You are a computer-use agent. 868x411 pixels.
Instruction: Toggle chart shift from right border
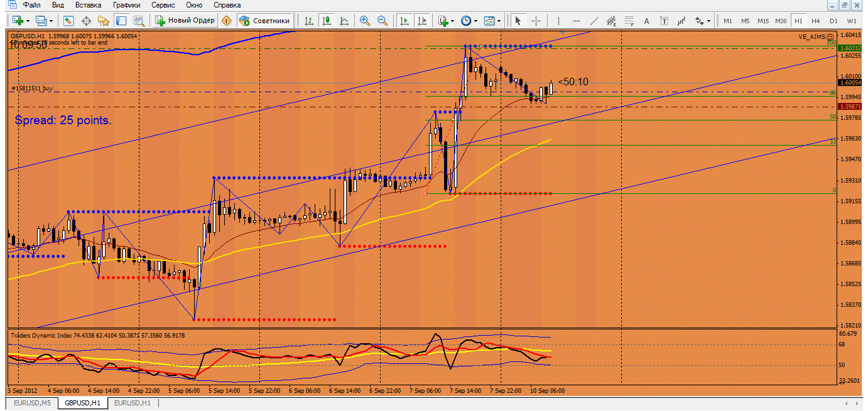point(423,21)
